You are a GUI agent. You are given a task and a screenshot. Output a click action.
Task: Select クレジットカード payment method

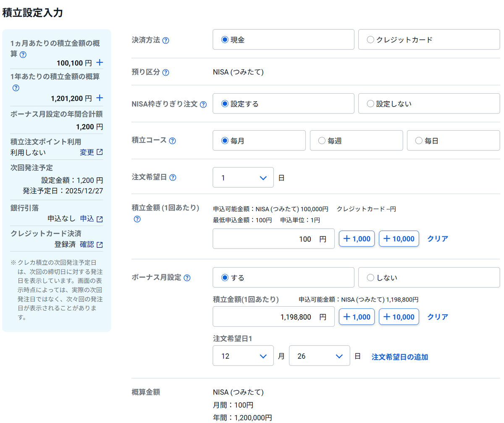(370, 39)
